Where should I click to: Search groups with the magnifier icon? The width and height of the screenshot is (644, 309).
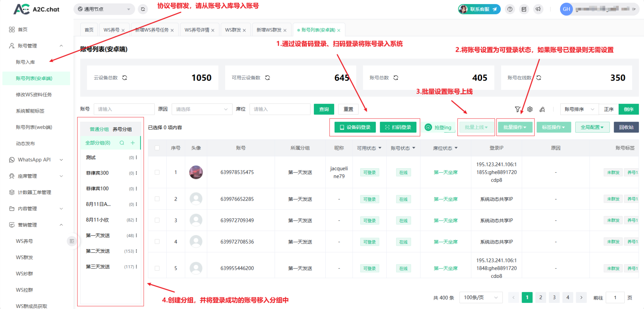tap(122, 143)
